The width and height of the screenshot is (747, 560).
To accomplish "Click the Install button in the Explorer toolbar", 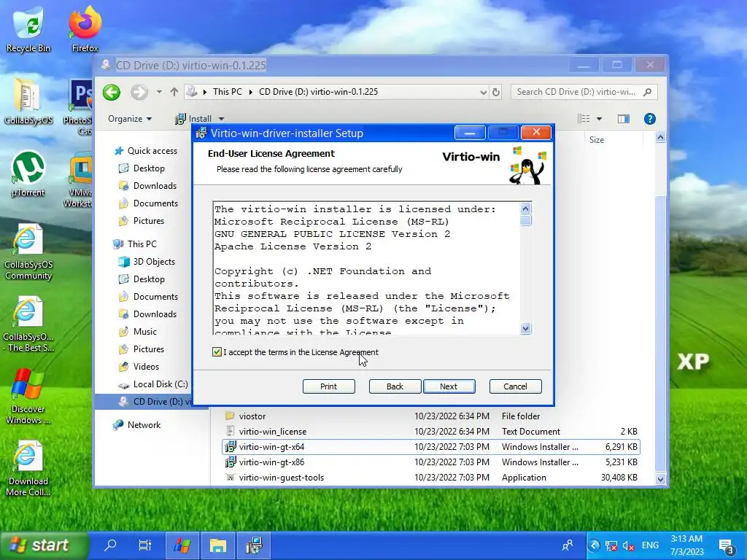I will click(193, 119).
